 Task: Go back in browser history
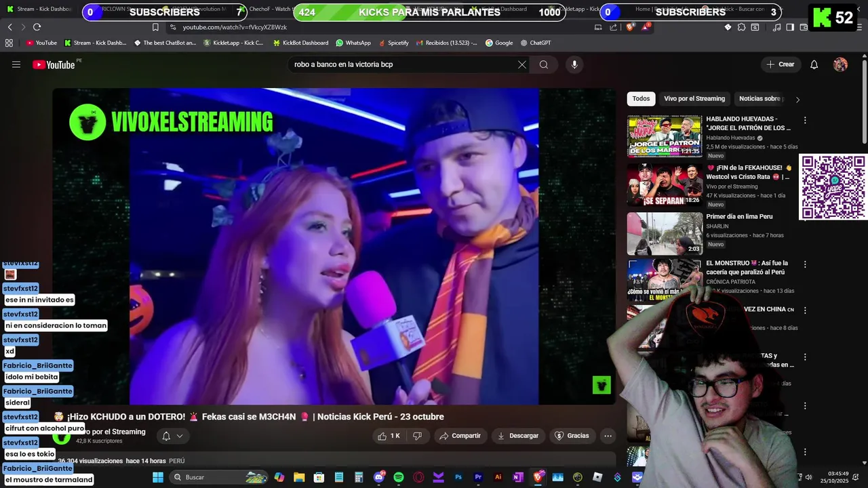pos(9,27)
